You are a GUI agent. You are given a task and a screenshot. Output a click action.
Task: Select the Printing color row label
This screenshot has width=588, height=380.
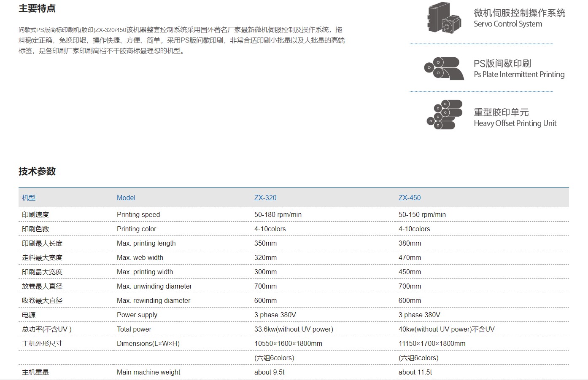point(136,229)
